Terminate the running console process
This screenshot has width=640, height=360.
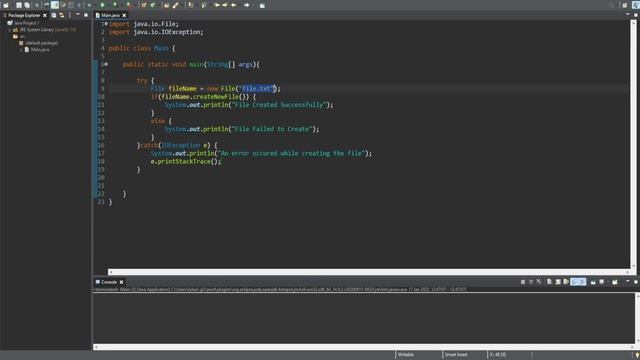click(x=523, y=282)
